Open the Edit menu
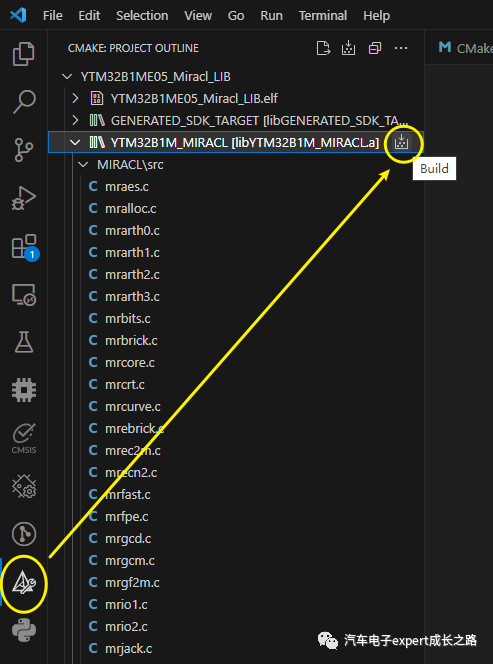The height and width of the screenshot is (664, 493). pos(89,16)
